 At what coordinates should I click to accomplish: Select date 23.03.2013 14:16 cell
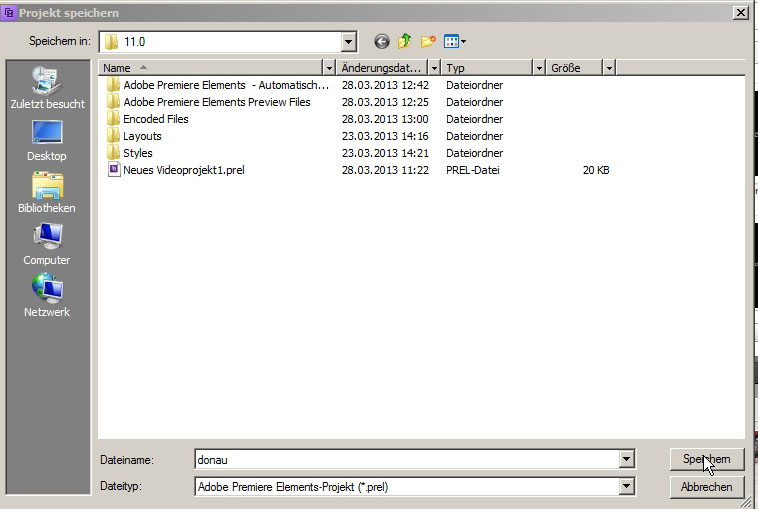[x=385, y=136]
